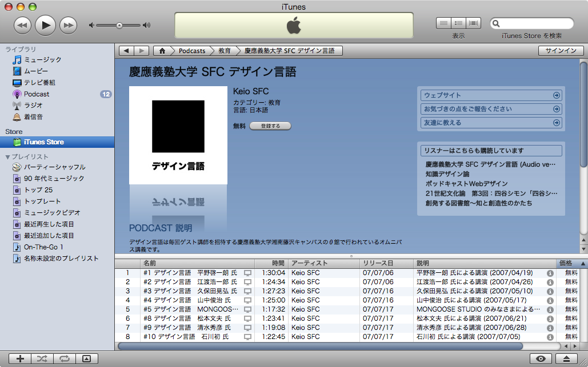This screenshot has width=588, height=367.
Task: Click the home icon in breadcrumb
Action: coord(162,51)
